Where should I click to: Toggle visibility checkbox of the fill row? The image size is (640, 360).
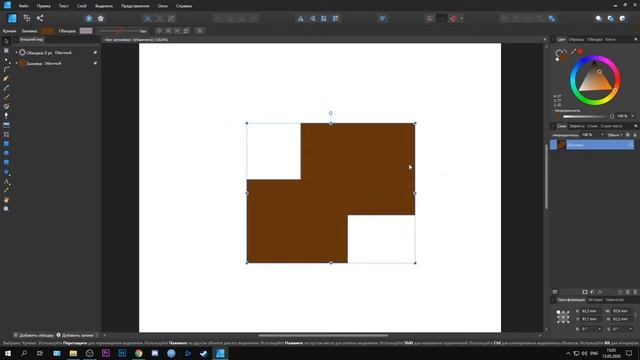pos(95,63)
